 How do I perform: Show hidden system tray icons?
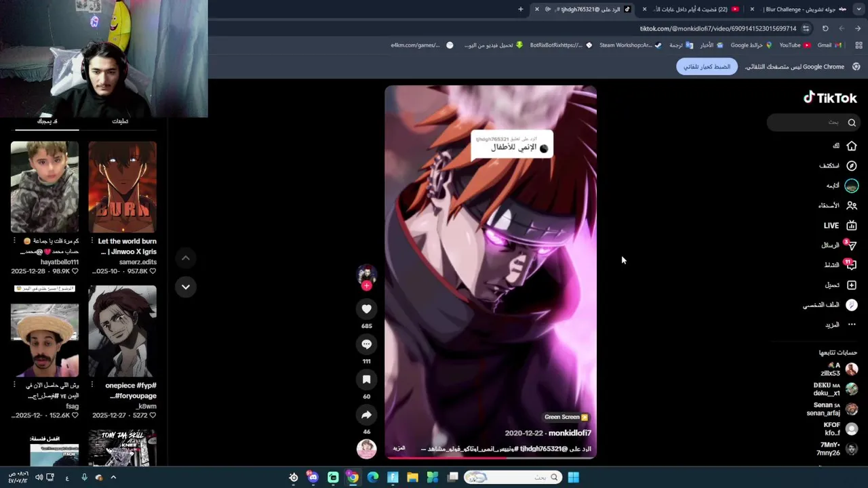(x=113, y=477)
